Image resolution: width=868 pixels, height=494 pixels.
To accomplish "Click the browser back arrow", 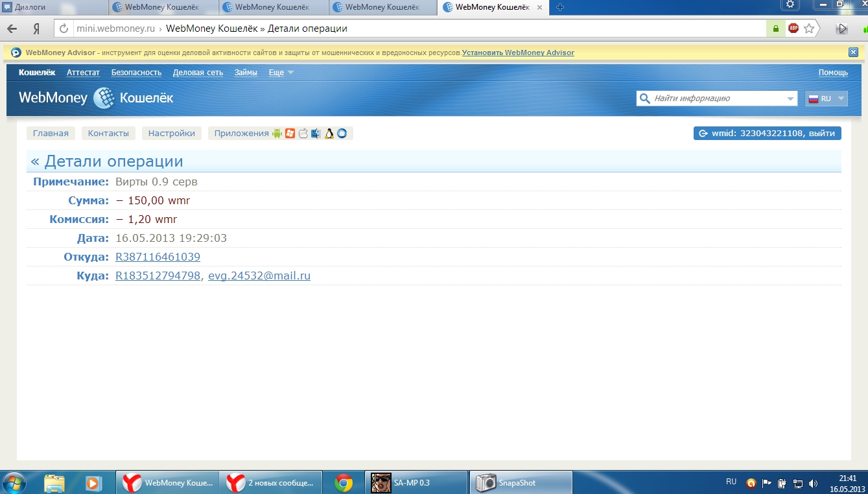I will (x=12, y=29).
